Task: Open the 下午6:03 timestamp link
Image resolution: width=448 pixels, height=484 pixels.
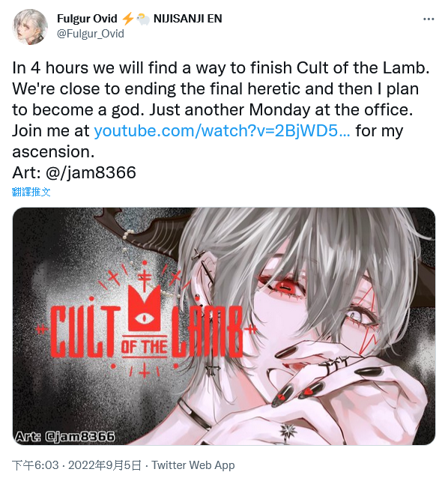Action: pos(35,465)
